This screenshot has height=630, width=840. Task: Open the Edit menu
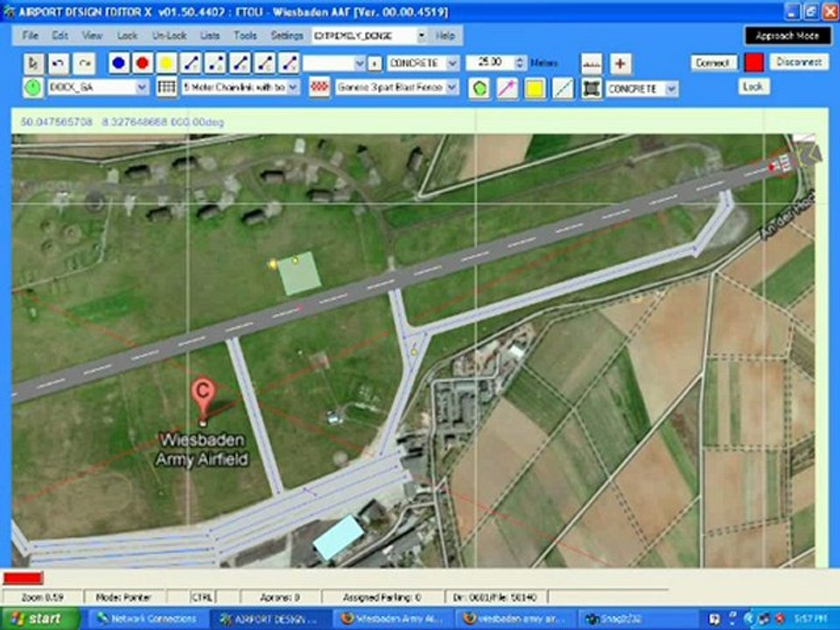(59, 36)
